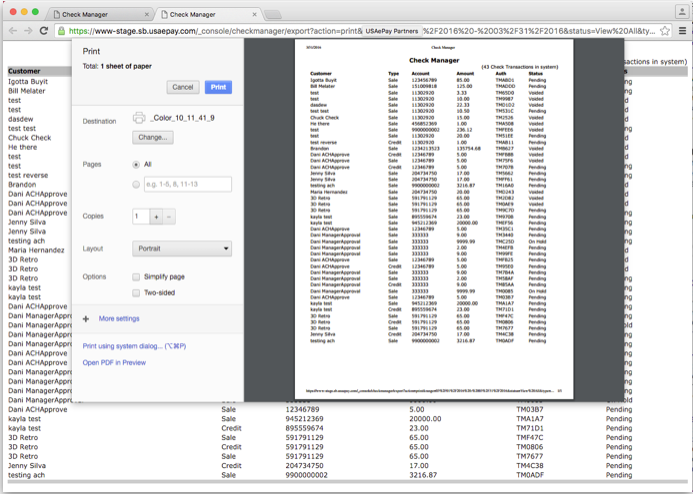
Task: Increase copies with the plus stepper
Action: point(156,216)
